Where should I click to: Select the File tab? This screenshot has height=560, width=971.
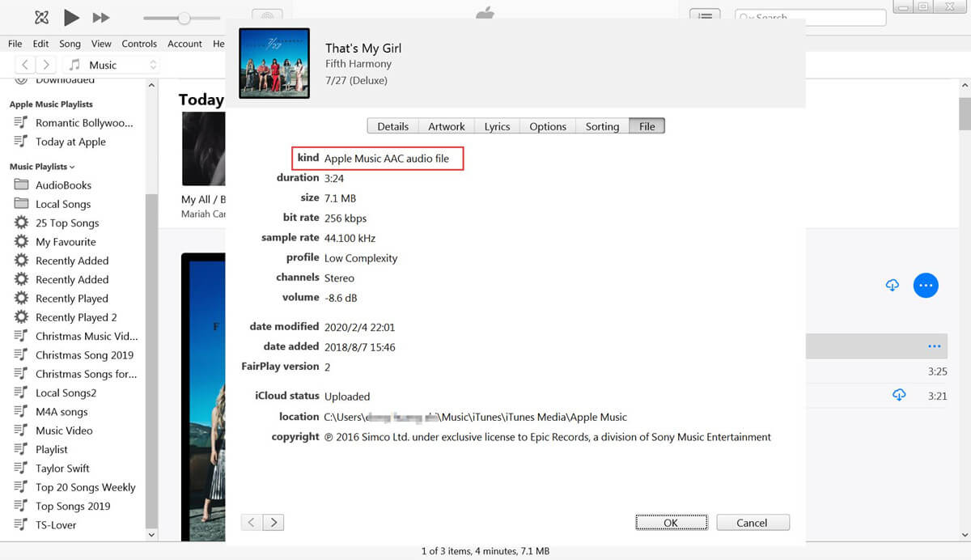click(x=647, y=126)
